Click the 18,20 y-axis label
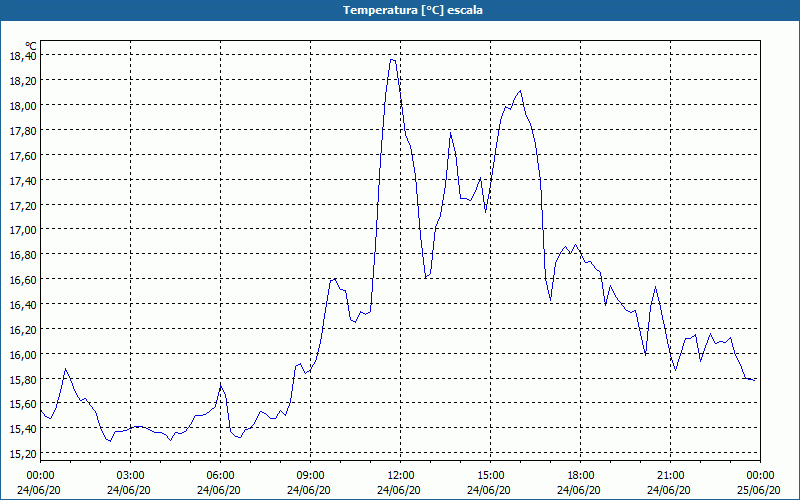 [23, 81]
